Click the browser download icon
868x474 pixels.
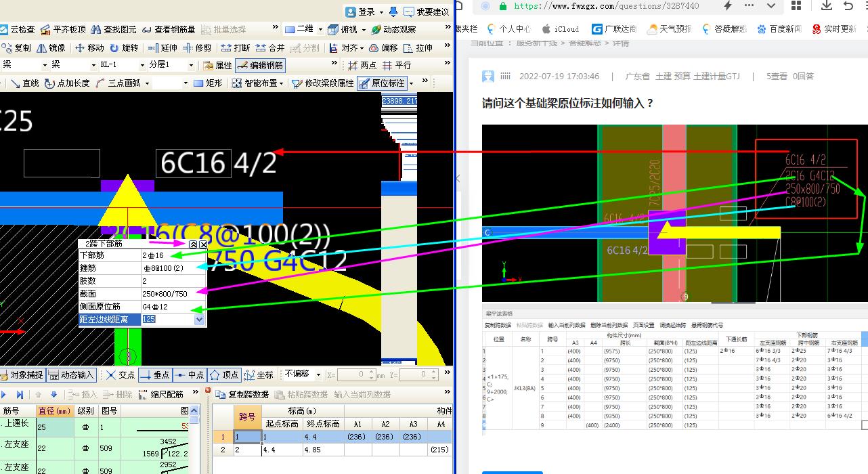tap(826, 5)
